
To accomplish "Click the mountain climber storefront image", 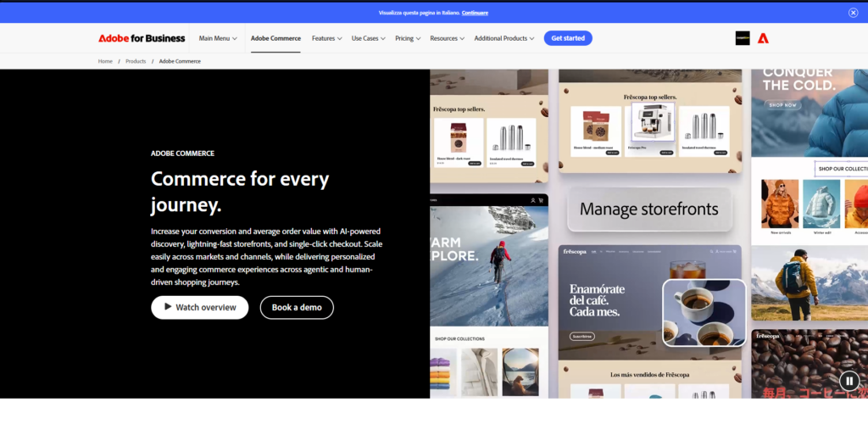I will coord(489,266).
